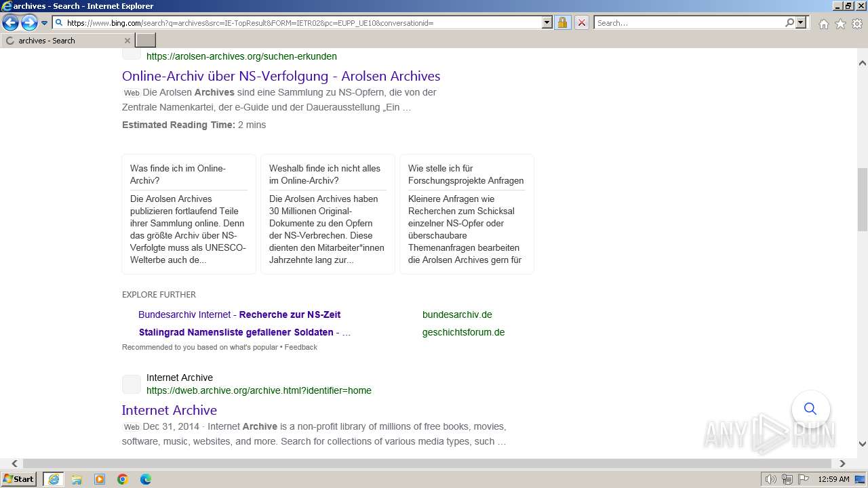Select the 'archives - Search' tab
Screen dimensions: 868x488
click(x=68, y=41)
